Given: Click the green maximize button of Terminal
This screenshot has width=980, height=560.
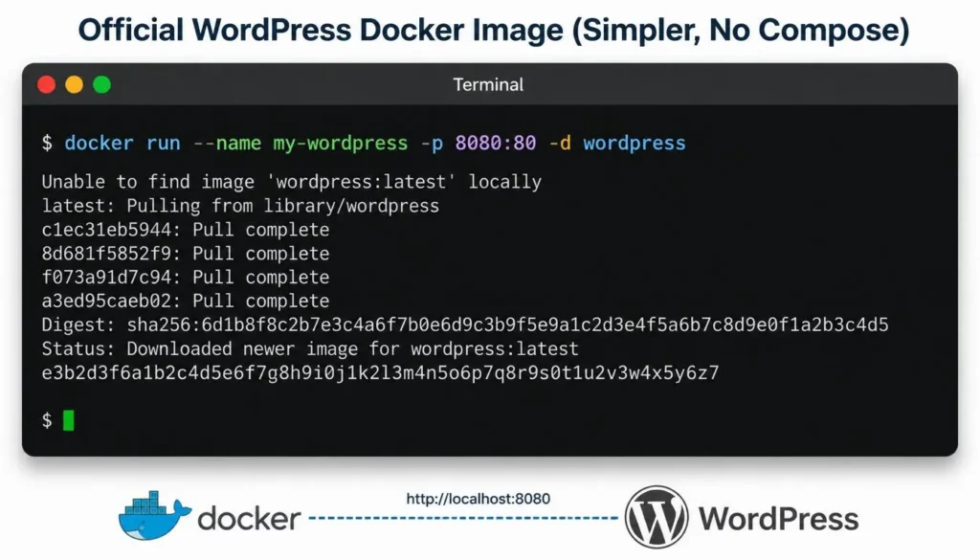Looking at the screenshot, I should point(101,84).
